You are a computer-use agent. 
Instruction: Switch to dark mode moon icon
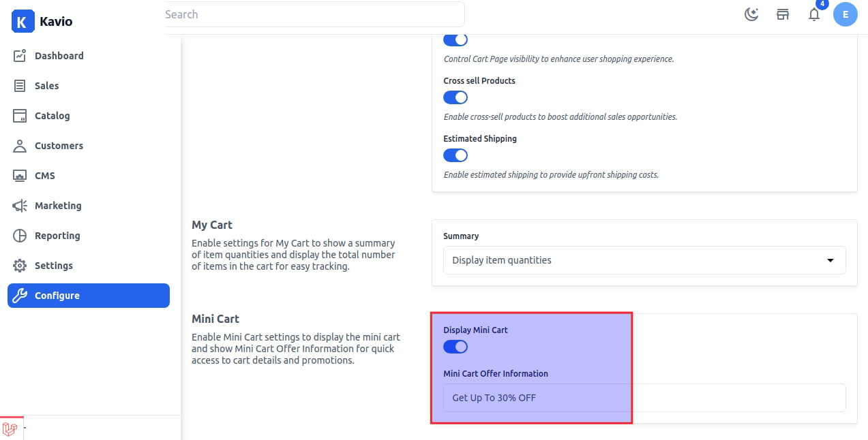[x=751, y=14]
